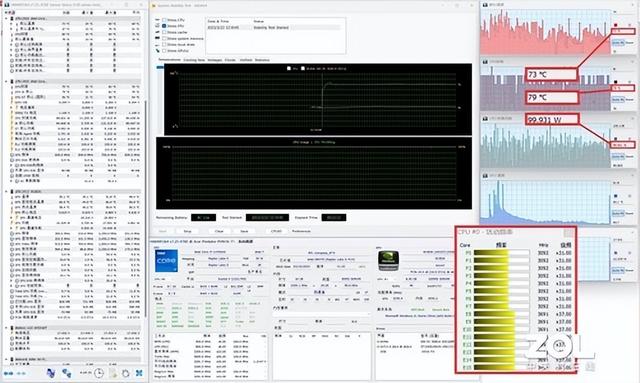Click the title icon of the teal power graph window
The height and width of the screenshot is (383, 640).
click(485, 118)
